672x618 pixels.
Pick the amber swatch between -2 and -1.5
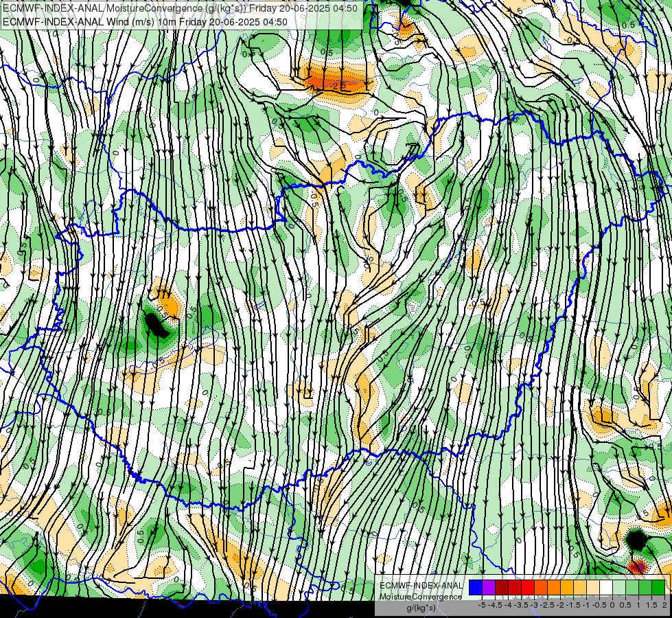tap(567, 588)
